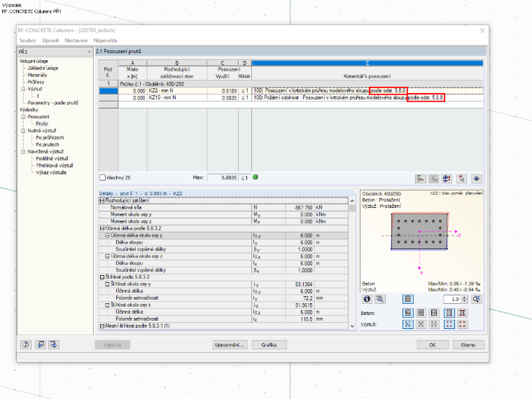
Task: Expand Mezní štíhlost podle 5.8.3.1 (1)
Action: tap(101, 325)
